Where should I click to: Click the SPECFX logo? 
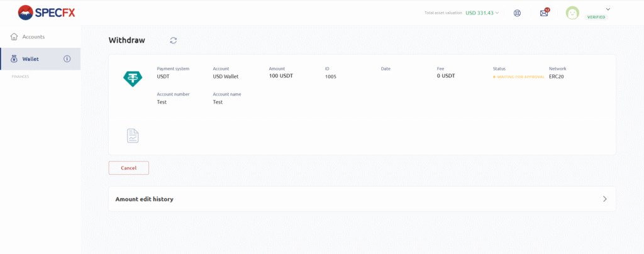pos(46,13)
